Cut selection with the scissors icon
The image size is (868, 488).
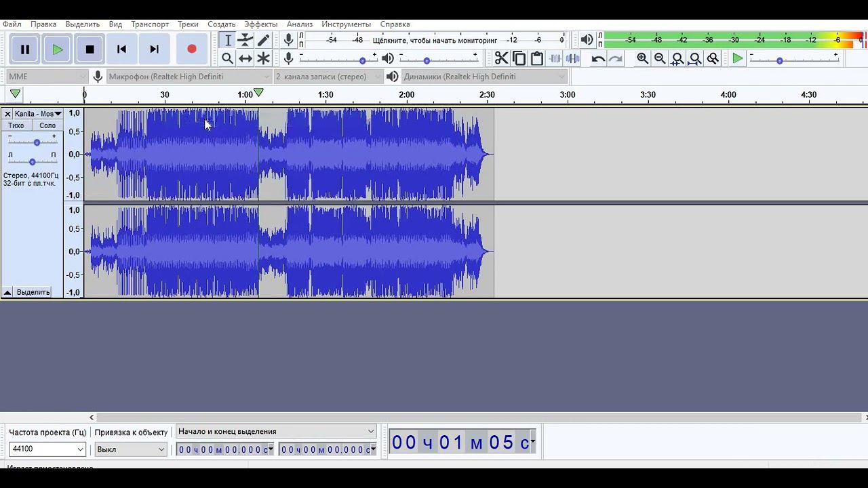pyautogui.click(x=501, y=58)
